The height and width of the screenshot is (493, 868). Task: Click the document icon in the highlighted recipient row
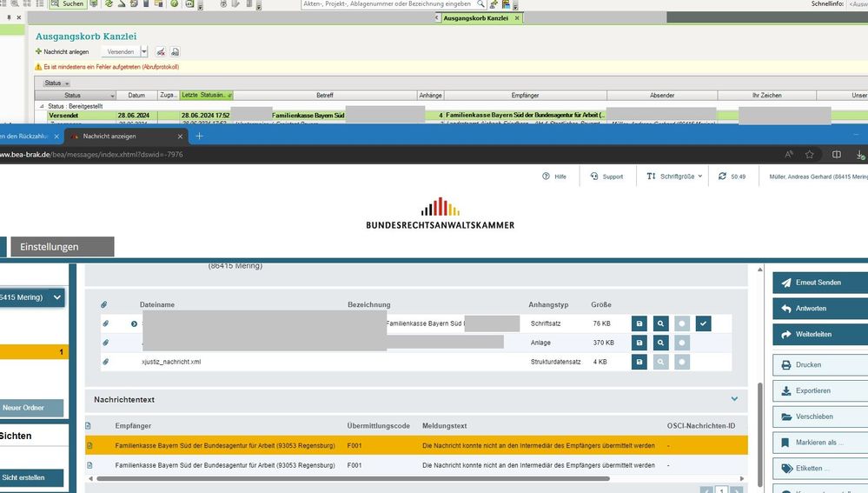[89, 445]
